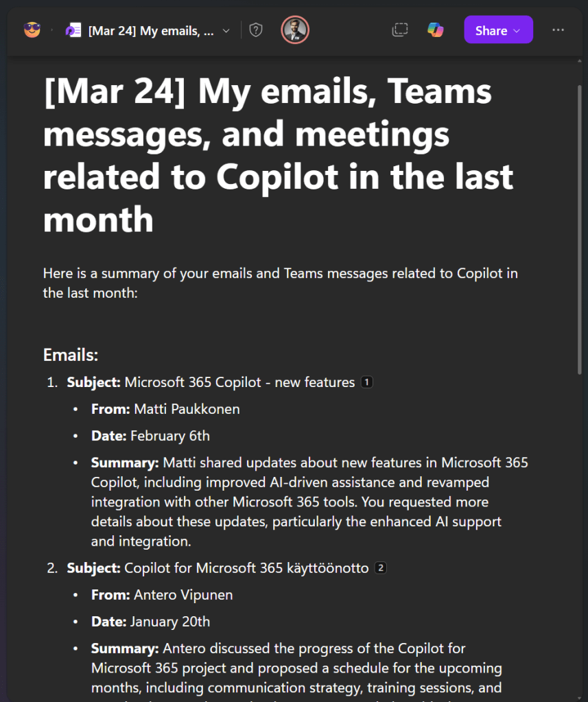Viewport: 588px width, 702px height.
Task: Click the dashed-square Loop component icon
Action: [399, 30]
